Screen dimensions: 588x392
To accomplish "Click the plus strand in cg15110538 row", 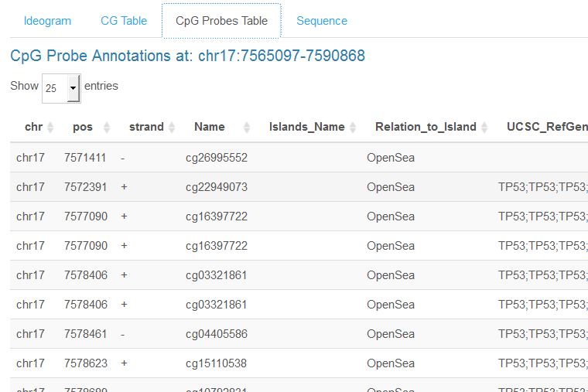I will pyautogui.click(x=124, y=363).
